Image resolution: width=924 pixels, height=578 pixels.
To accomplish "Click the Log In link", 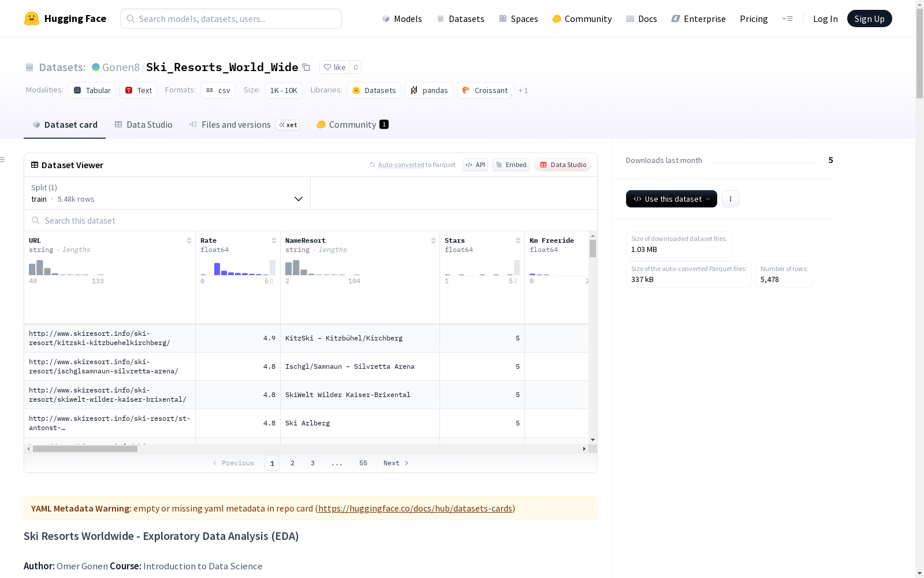I will (825, 18).
